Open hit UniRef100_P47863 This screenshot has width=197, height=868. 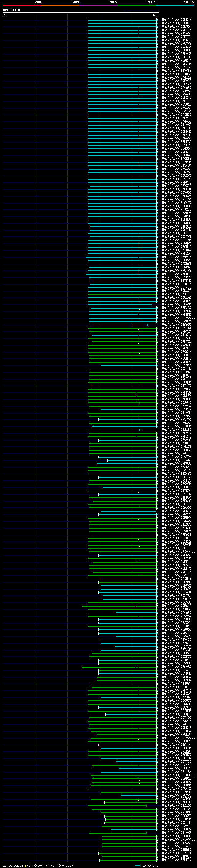tap(176, 843)
